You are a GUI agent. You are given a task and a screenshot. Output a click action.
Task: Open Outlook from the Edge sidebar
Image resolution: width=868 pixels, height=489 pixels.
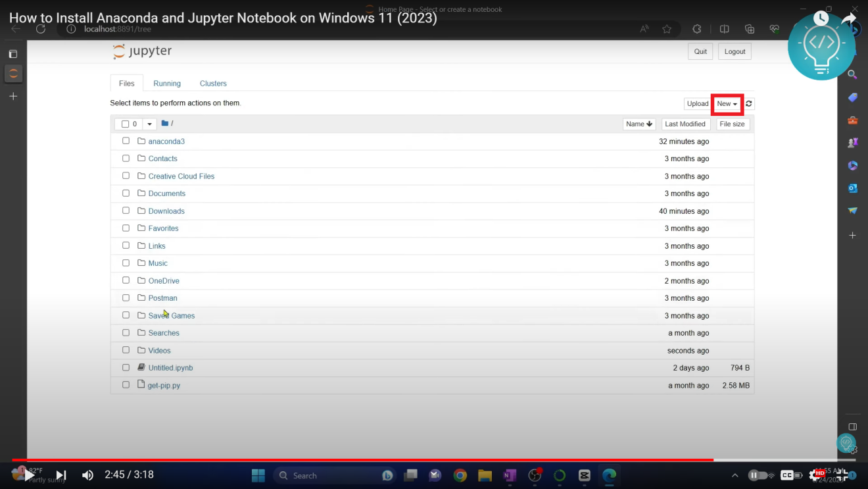(x=852, y=188)
